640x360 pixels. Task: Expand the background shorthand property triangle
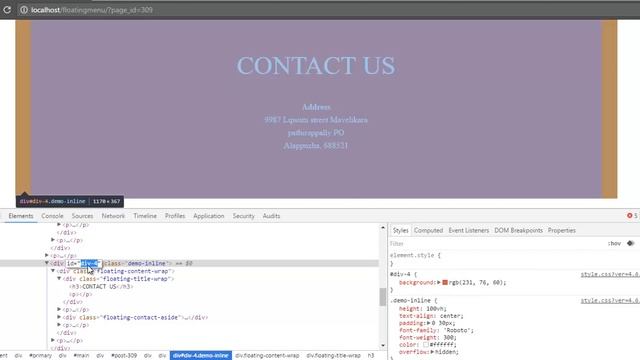coord(439,282)
